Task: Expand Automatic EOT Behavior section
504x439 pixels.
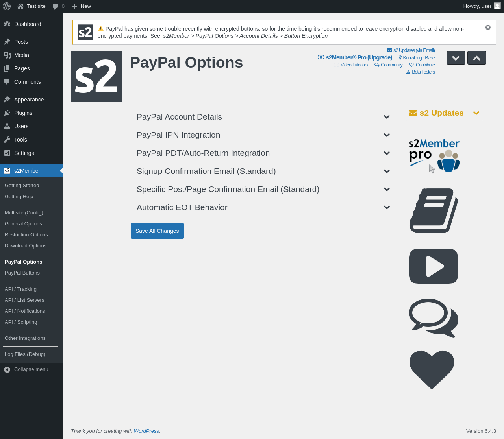Action: point(263,207)
